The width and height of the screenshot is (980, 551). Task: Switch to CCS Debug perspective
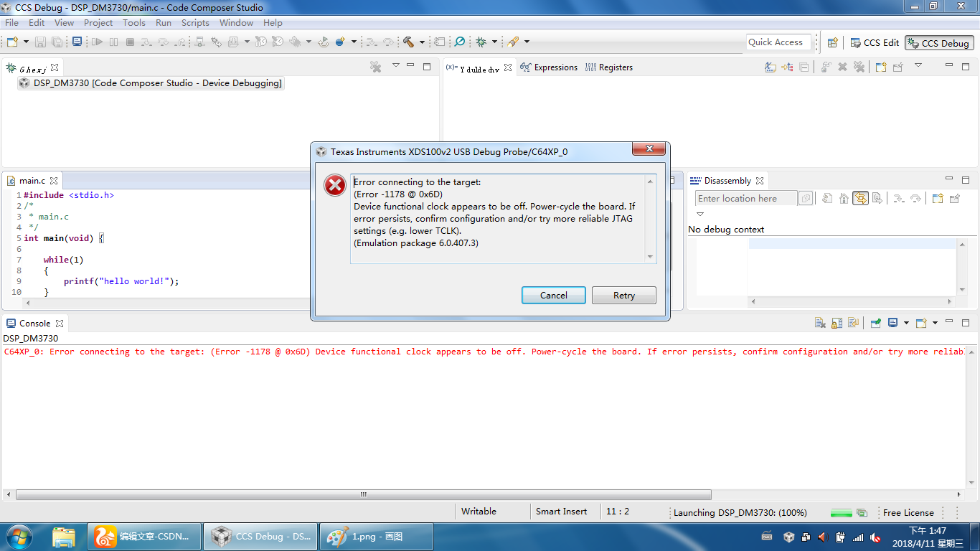(x=938, y=43)
